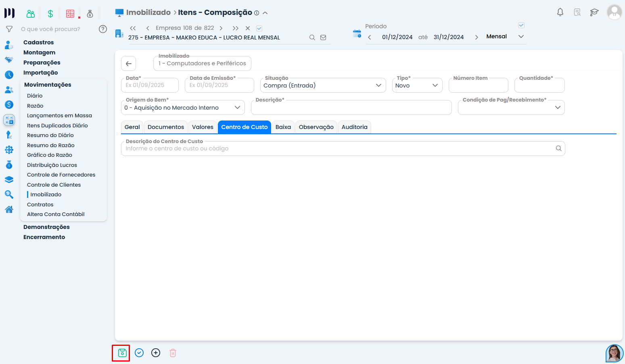
Task: Expand the Situação dropdown
Action: point(378,85)
